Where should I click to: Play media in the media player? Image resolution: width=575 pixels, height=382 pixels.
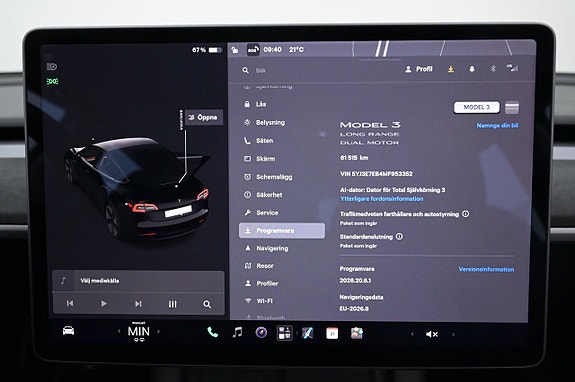(x=104, y=303)
